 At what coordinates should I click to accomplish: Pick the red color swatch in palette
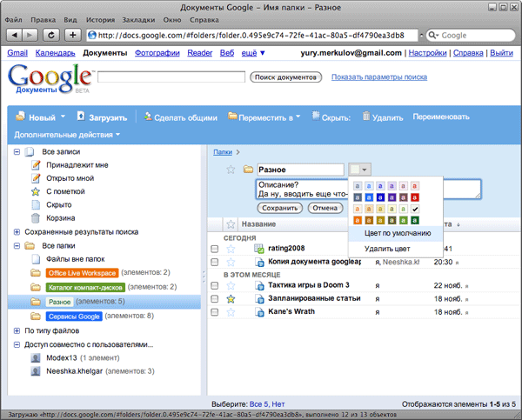[414, 197]
